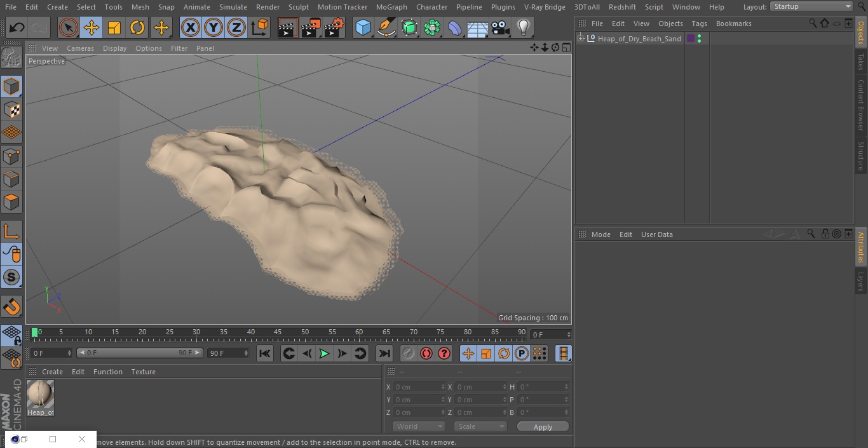Switch to Polygons mode
Viewport: 868px width, 448px height.
[x=11, y=202]
